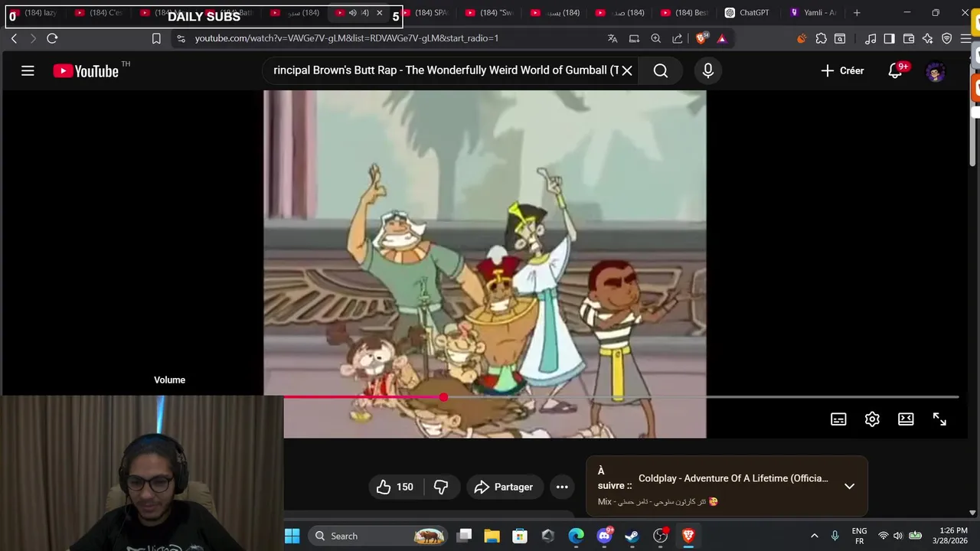Toggle theater mode on the player

pyautogui.click(x=906, y=419)
